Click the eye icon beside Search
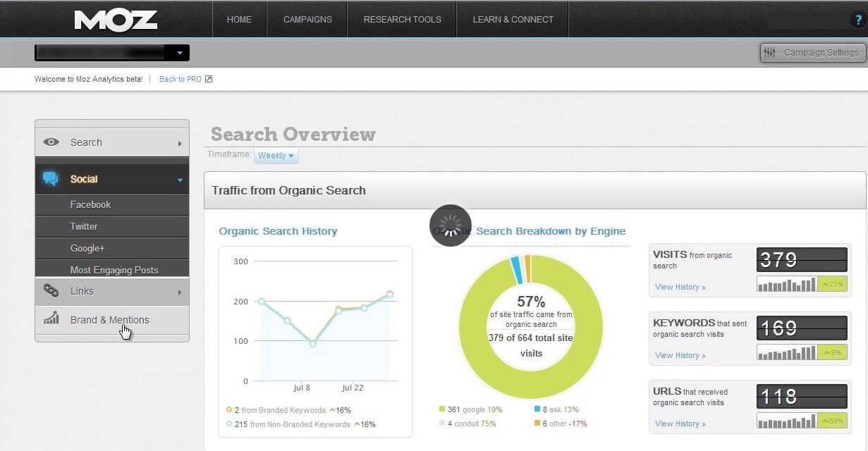This screenshot has width=868, height=451. pyautogui.click(x=51, y=142)
